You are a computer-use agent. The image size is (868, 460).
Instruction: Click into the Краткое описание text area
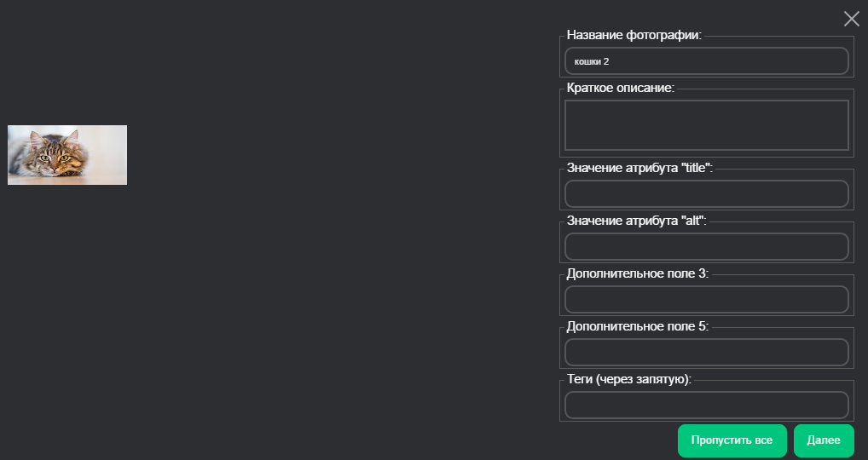[x=707, y=125]
